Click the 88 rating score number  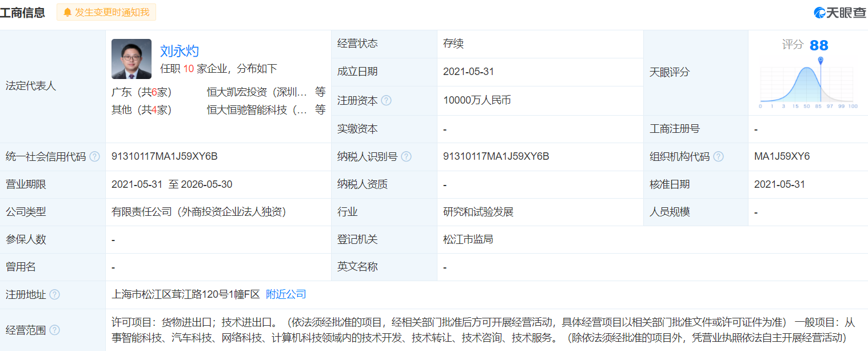click(x=819, y=45)
